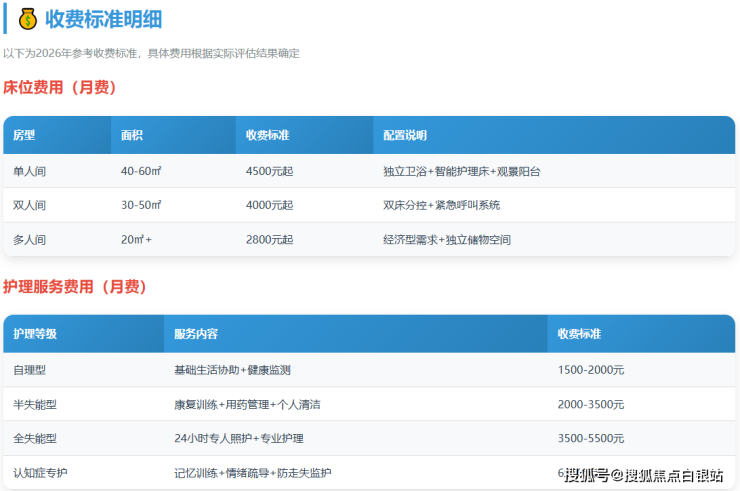The height and width of the screenshot is (491, 740).
Task: Click the 房型 column header
Action: pyautogui.click(x=24, y=135)
